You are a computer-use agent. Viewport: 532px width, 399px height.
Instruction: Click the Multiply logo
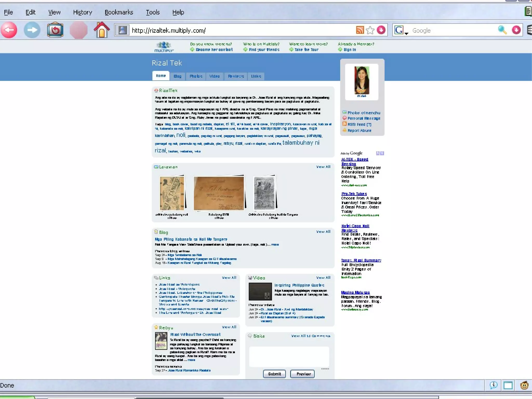[164, 47]
